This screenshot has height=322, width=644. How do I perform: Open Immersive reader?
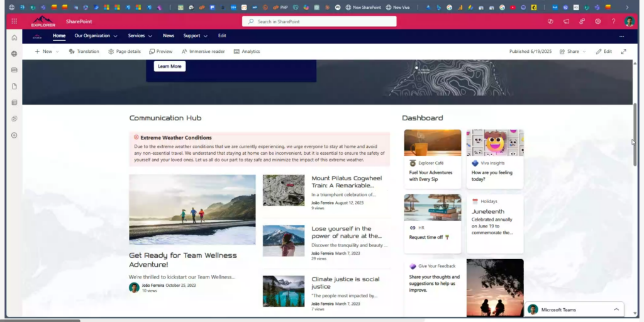203,52
